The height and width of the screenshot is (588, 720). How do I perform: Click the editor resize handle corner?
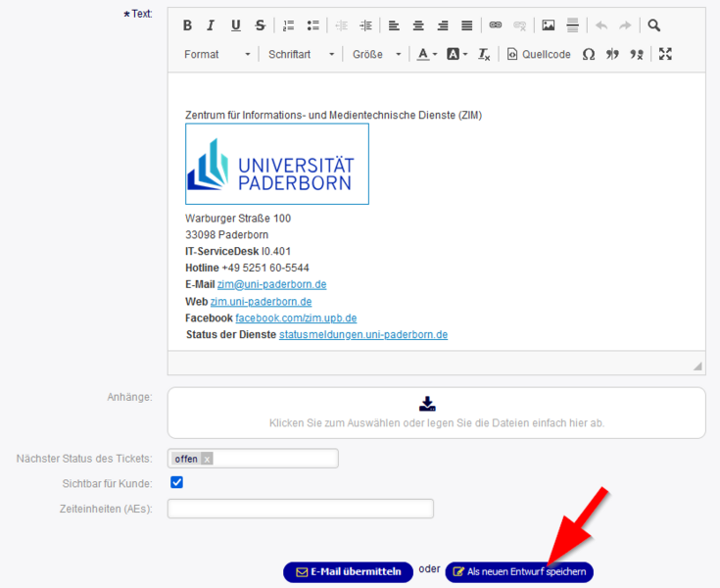(697, 367)
